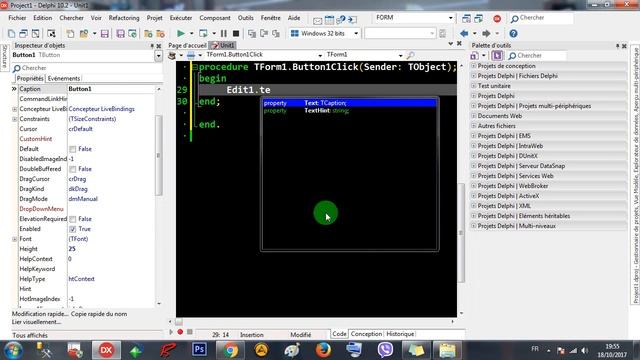Open the Composant menu
The height and width of the screenshot is (360, 640).
coord(215,18)
